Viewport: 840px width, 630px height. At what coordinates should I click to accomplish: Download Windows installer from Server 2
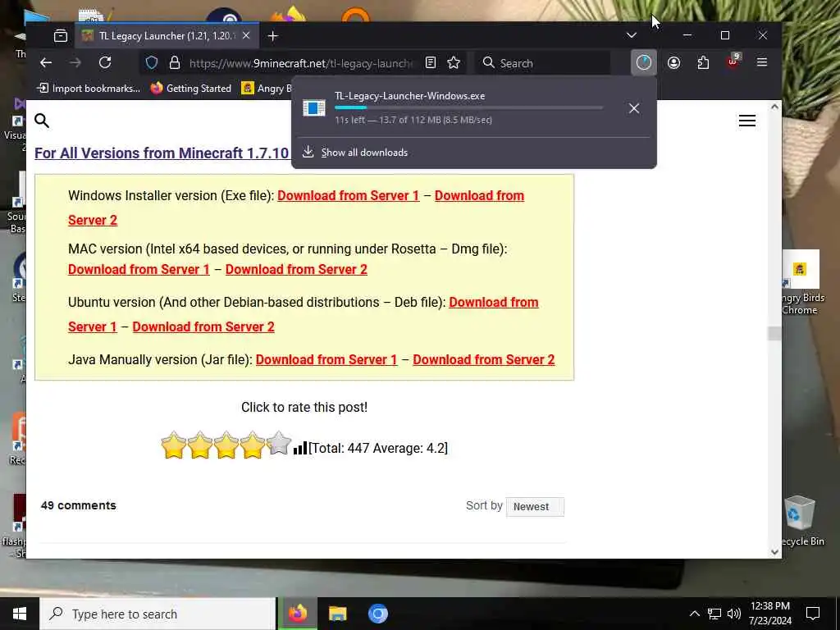[x=479, y=195]
